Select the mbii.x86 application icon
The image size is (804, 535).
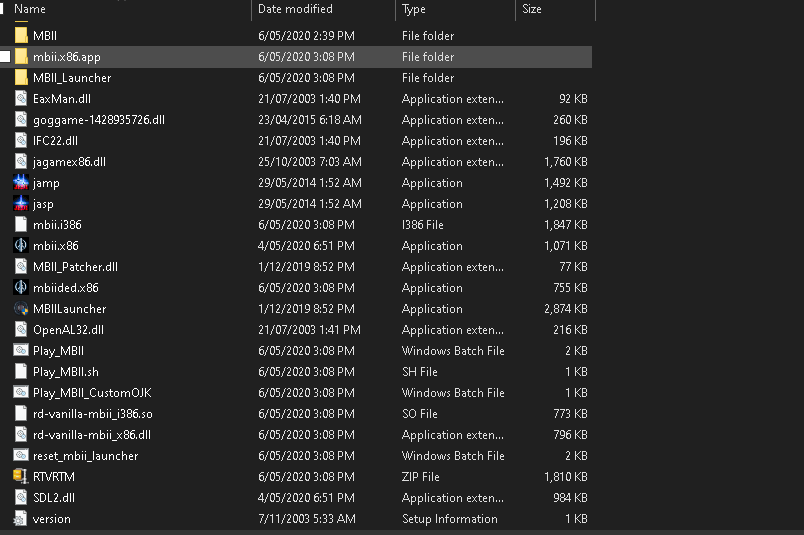[x=21, y=246]
